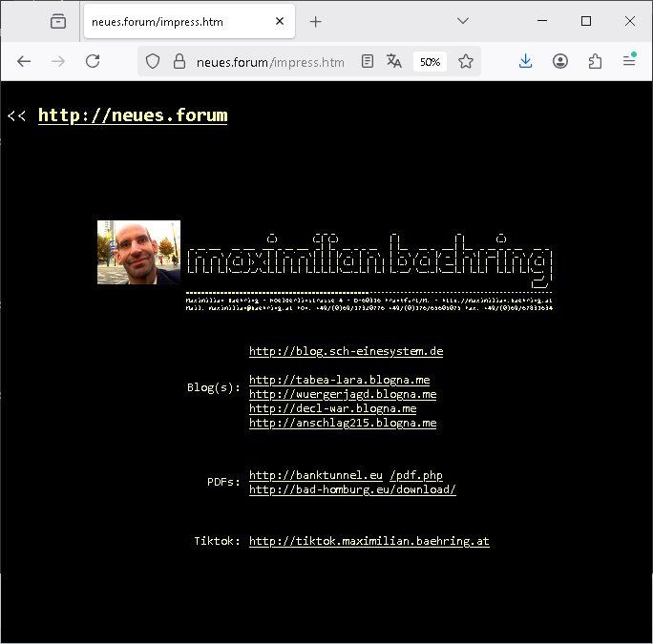Translate this page icon
This screenshot has width=653, height=644.
pyautogui.click(x=394, y=61)
